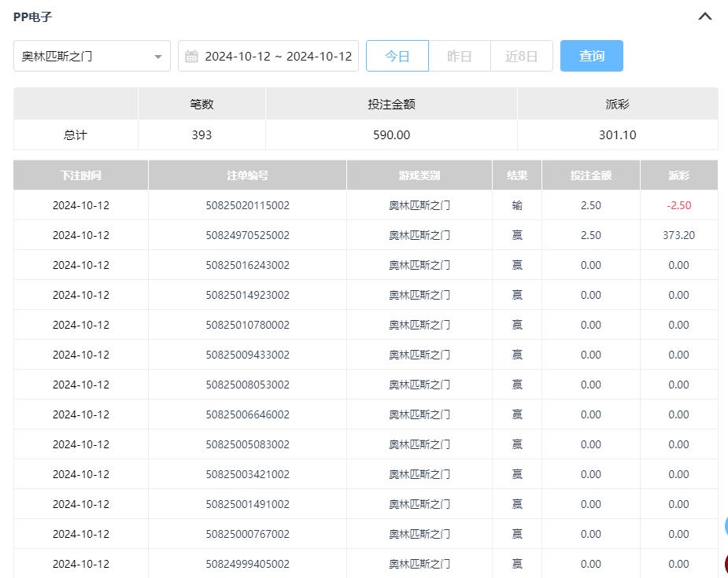Click the 投注金额 column header in bet list

[x=590, y=175]
